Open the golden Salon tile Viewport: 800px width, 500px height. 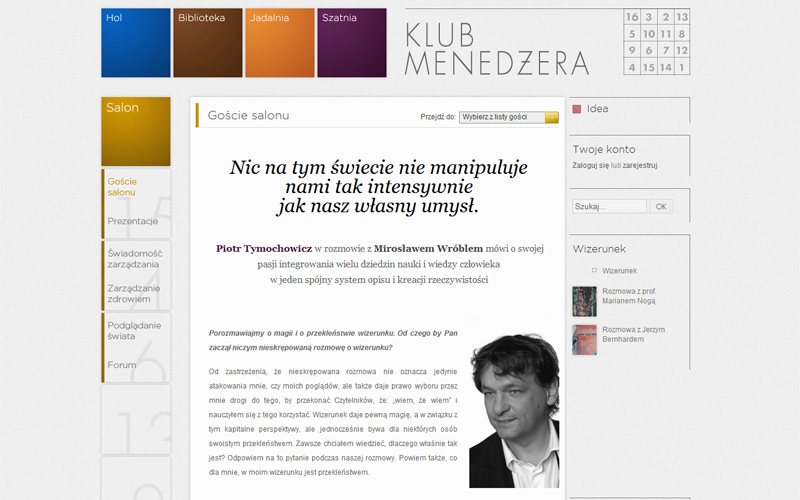tap(136, 131)
